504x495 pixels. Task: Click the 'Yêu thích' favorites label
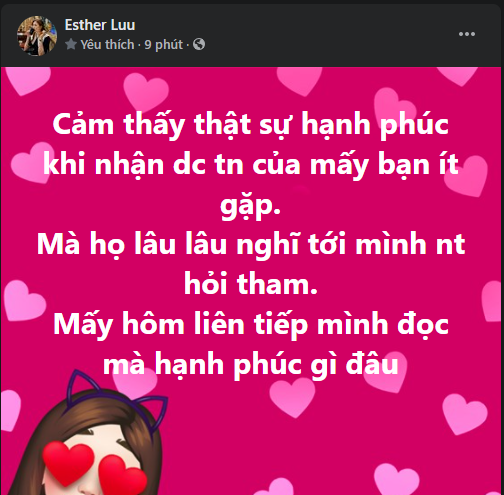107,44
